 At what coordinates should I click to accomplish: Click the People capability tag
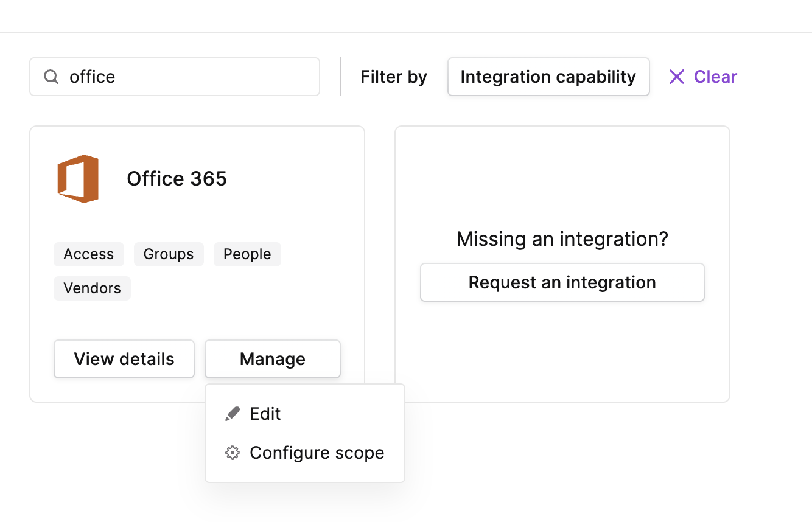click(x=247, y=254)
